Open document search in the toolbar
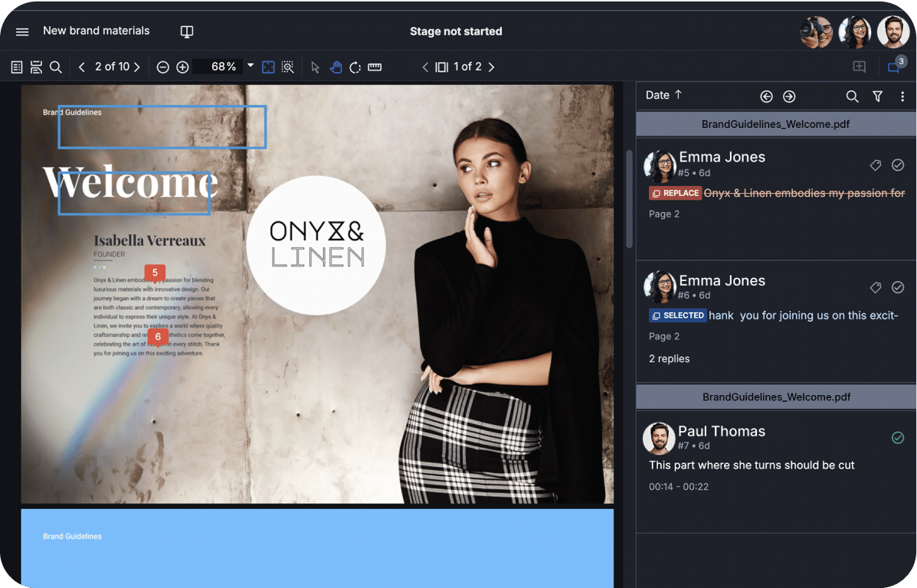This screenshot has width=917, height=588. [x=56, y=67]
